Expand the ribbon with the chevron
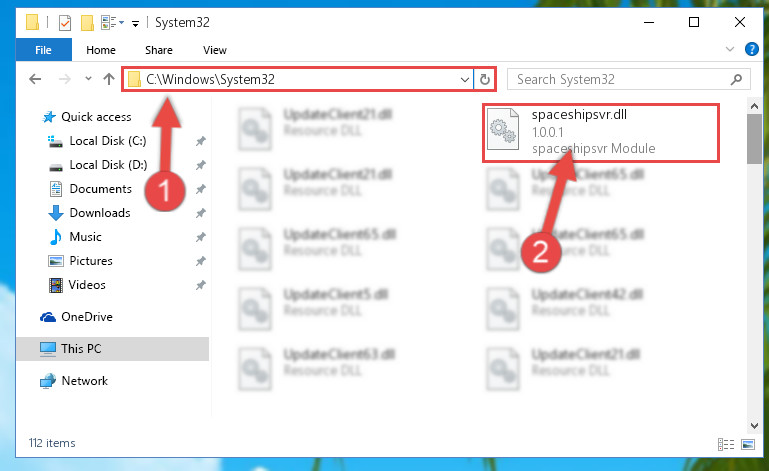 click(730, 49)
